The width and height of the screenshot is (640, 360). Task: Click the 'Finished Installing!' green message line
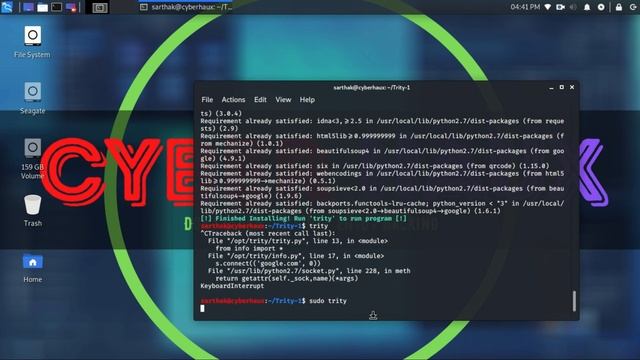pos(304,218)
